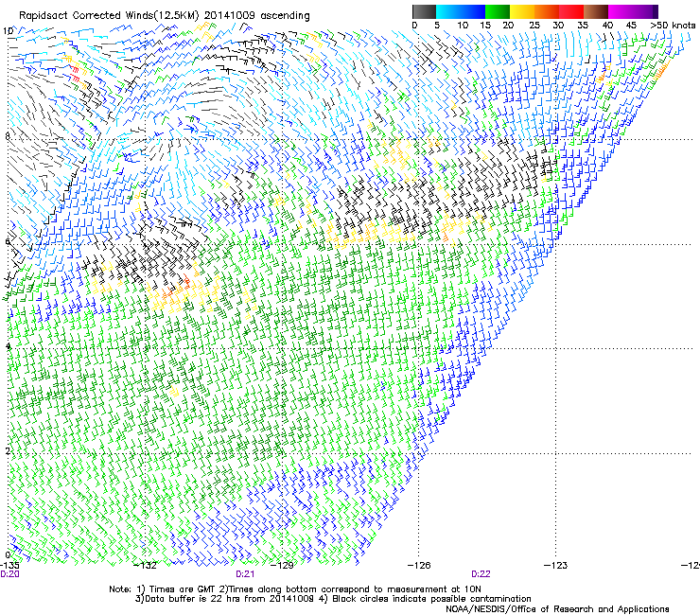Click the legend scale value '20'
The image size is (700, 615).
[x=508, y=26]
